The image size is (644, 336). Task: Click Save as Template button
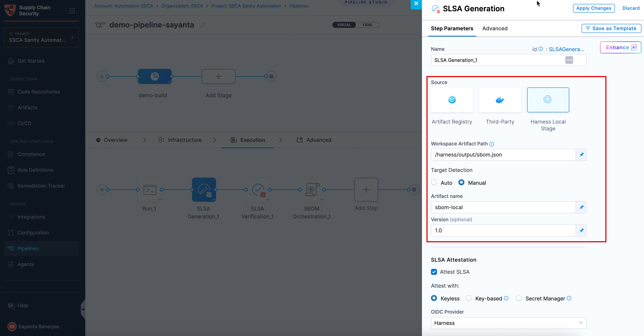click(x=611, y=28)
